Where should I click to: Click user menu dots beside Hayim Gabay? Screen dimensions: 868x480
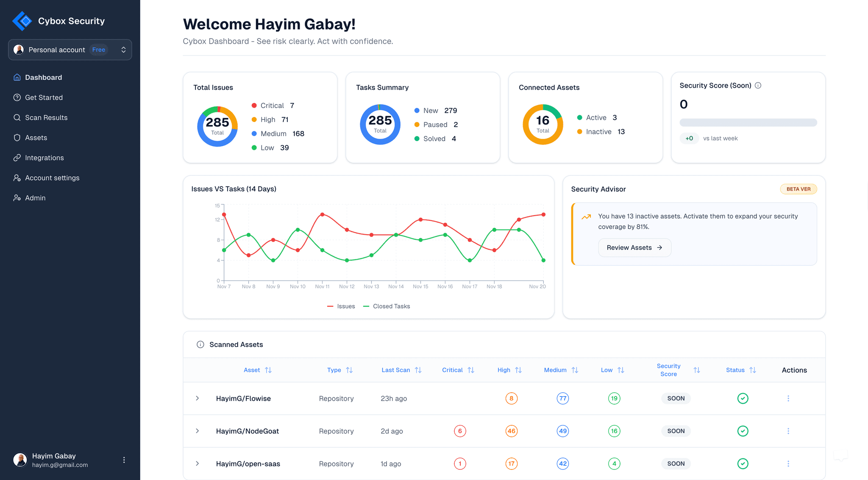point(124,460)
